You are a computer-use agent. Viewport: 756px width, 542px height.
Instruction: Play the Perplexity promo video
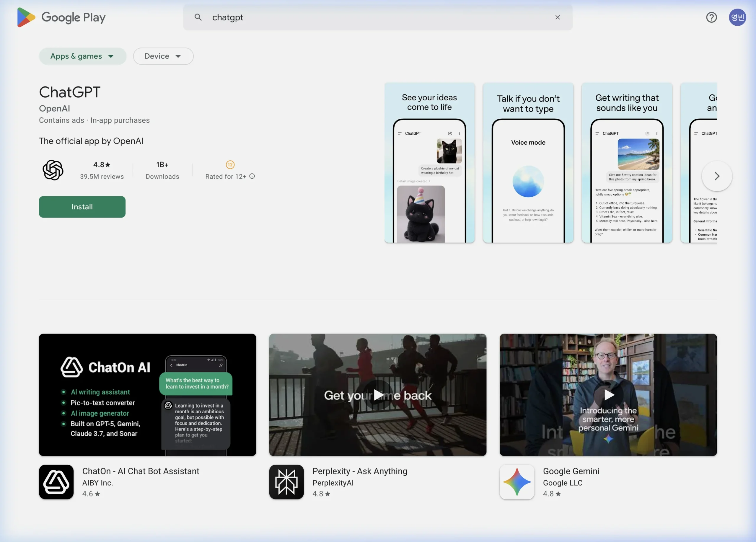click(x=378, y=395)
